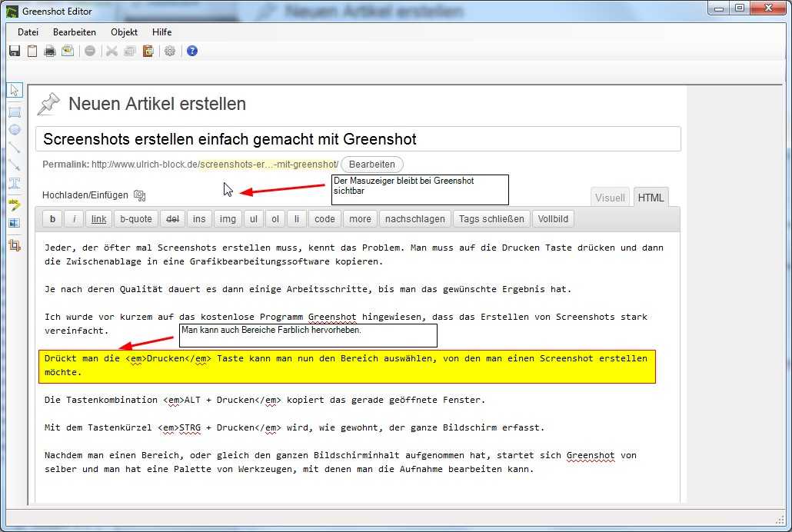Paste object using the paste icon
Screen dimensions: 792x532
pos(148,51)
